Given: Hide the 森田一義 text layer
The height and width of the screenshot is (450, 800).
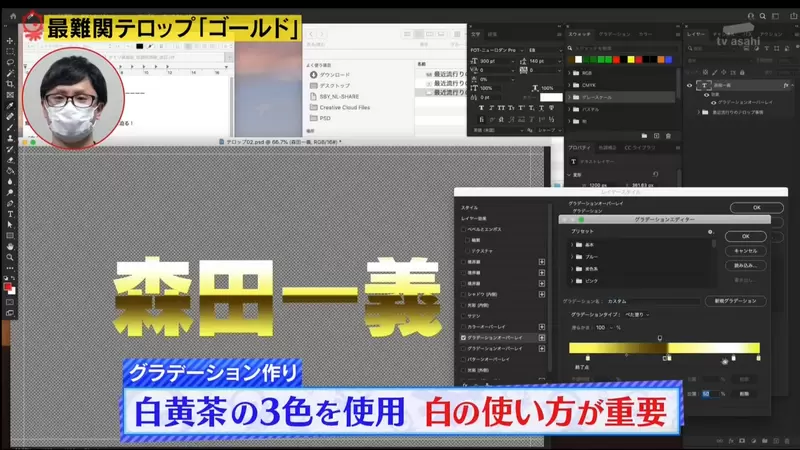Looking at the screenshot, I should pyautogui.click(x=689, y=85).
